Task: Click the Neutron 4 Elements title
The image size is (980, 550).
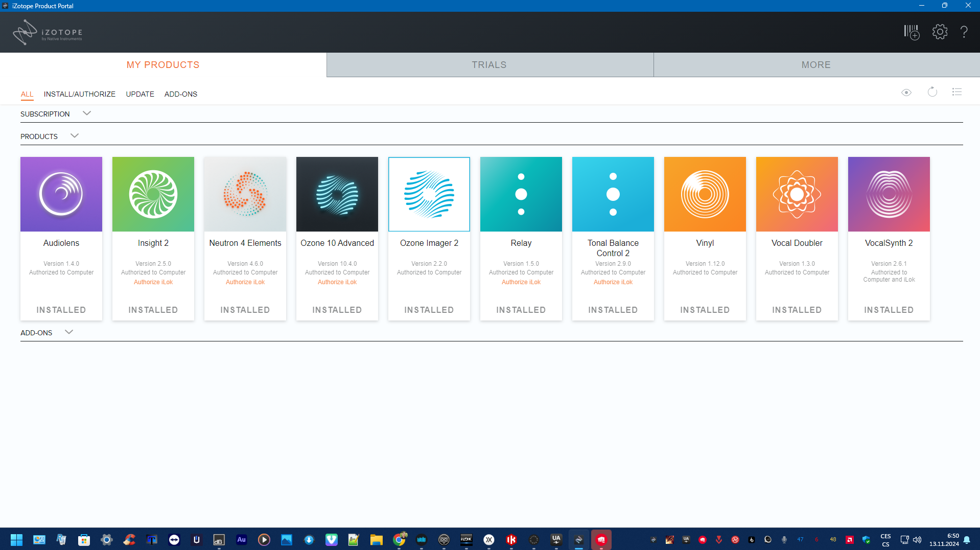Action: tap(245, 243)
